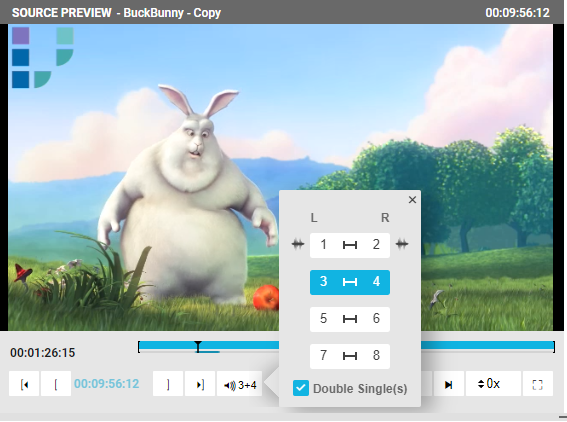This screenshot has height=422, width=567.
Task: Open playback speed 0x selector
Action: click(x=493, y=384)
